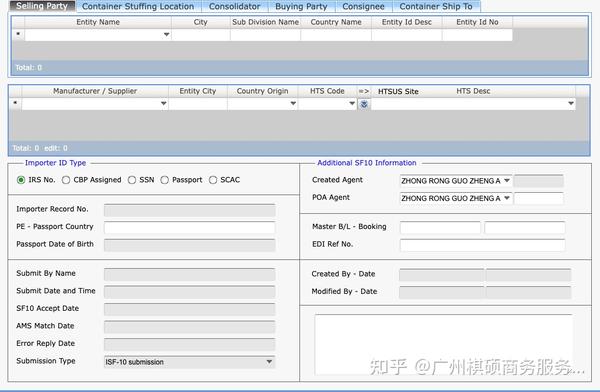The image size is (600, 392).
Task: Expand the Manufacturer / Supplier dropdown
Action: (164, 104)
